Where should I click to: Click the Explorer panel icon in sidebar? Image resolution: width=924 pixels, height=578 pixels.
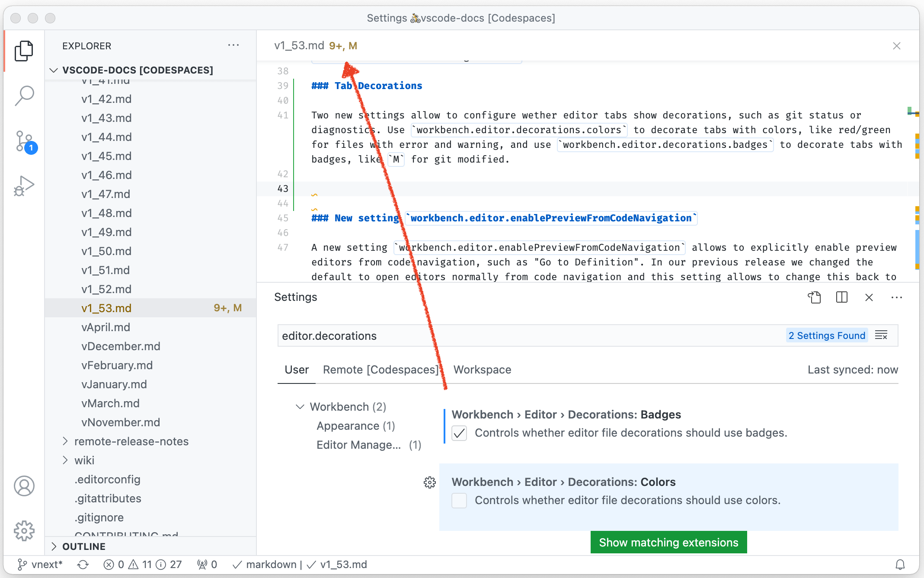[23, 52]
